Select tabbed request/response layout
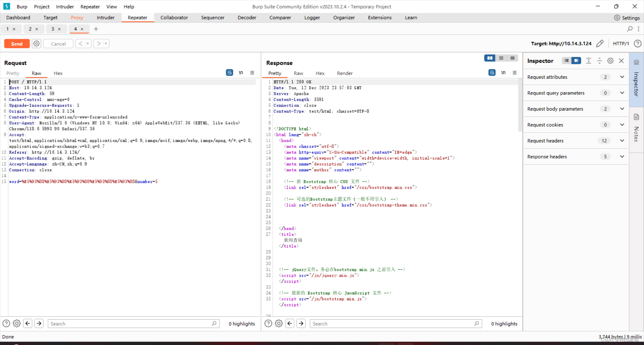Image resolution: width=644 pixels, height=345 pixels. [x=513, y=58]
